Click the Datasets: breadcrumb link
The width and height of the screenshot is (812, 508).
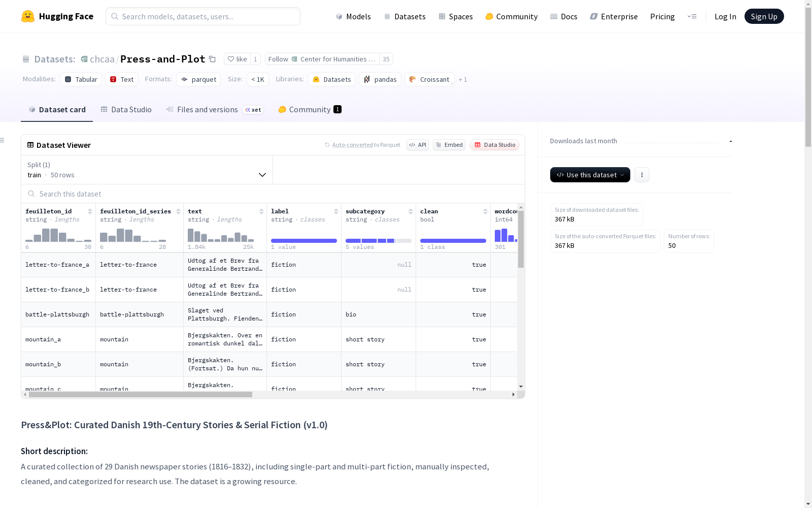[x=54, y=59]
